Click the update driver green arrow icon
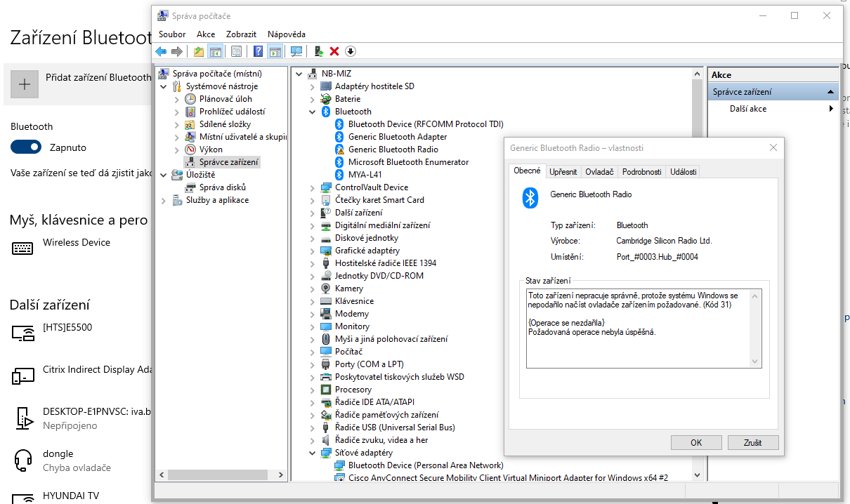 pos(319,51)
